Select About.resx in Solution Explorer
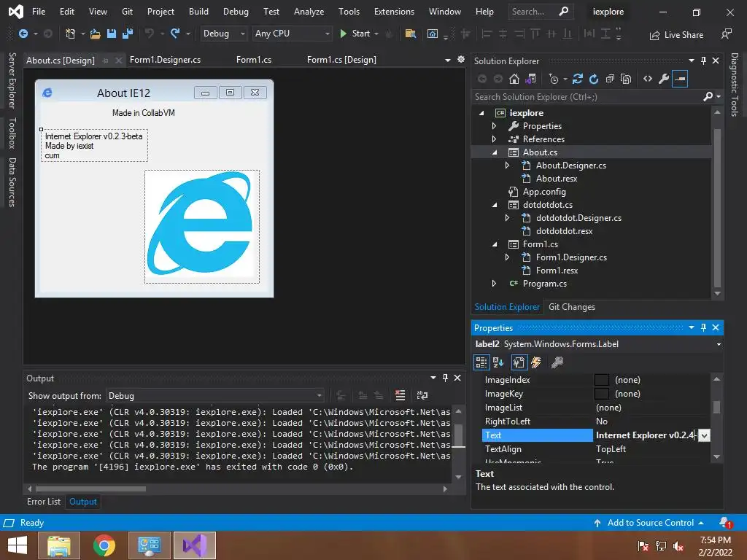747x560 pixels. pos(557,179)
